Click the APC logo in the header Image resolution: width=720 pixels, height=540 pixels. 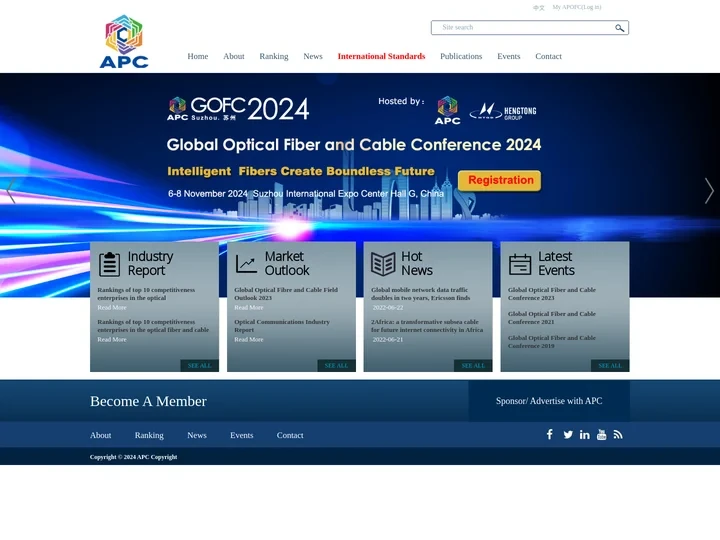click(124, 41)
